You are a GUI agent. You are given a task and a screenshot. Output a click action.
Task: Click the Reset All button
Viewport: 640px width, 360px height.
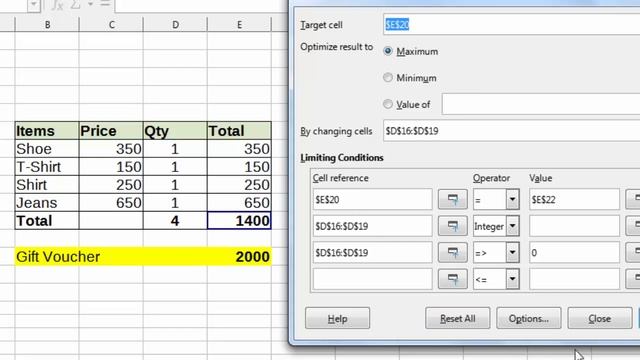pyautogui.click(x=458, y=318)
